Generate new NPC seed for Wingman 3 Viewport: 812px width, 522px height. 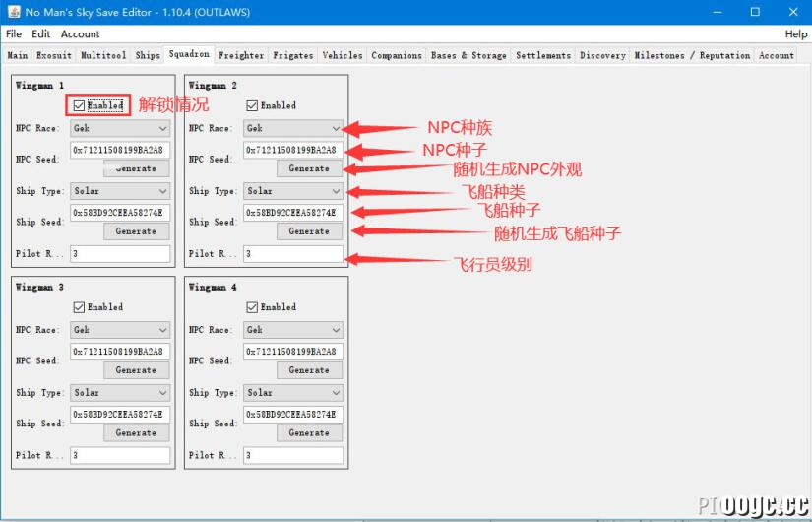[x=136, y=370]
